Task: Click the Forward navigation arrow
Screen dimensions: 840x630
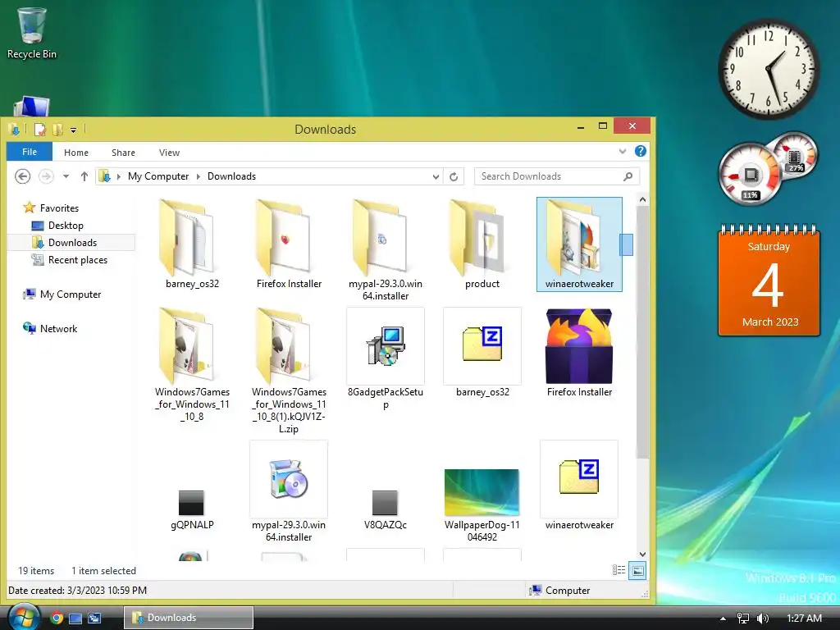Action: coord(46,176)
